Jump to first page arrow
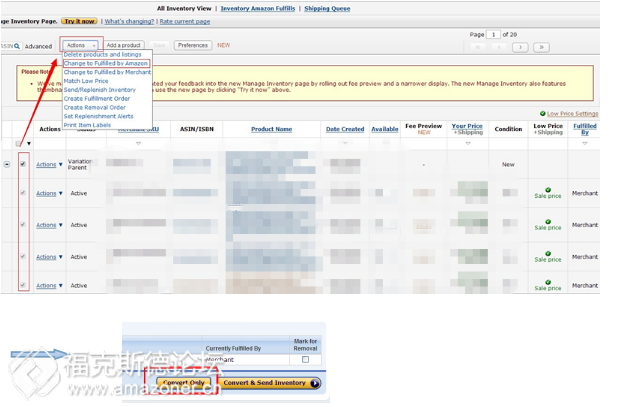Image resolution: width=633 pixels, height=407 pixels. 478,47
